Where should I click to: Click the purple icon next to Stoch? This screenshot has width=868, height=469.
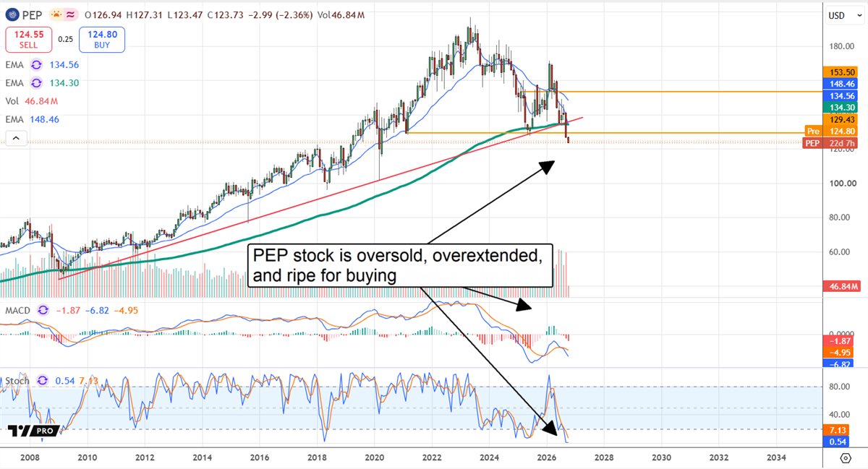point(43,380)
